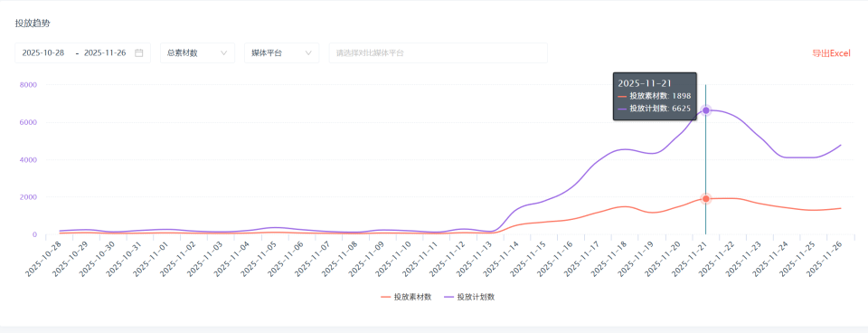Click tooltip line 投放计划数: 6625

coord(655,109)
